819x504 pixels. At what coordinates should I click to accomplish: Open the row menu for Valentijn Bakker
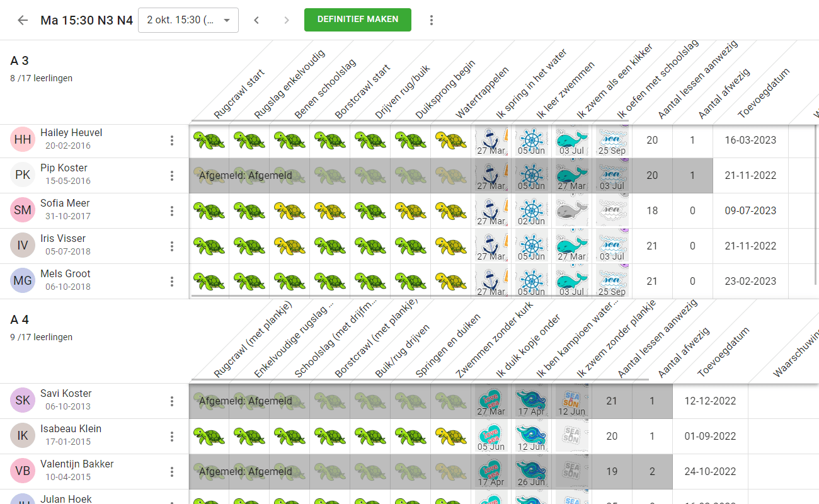point(172,472)
